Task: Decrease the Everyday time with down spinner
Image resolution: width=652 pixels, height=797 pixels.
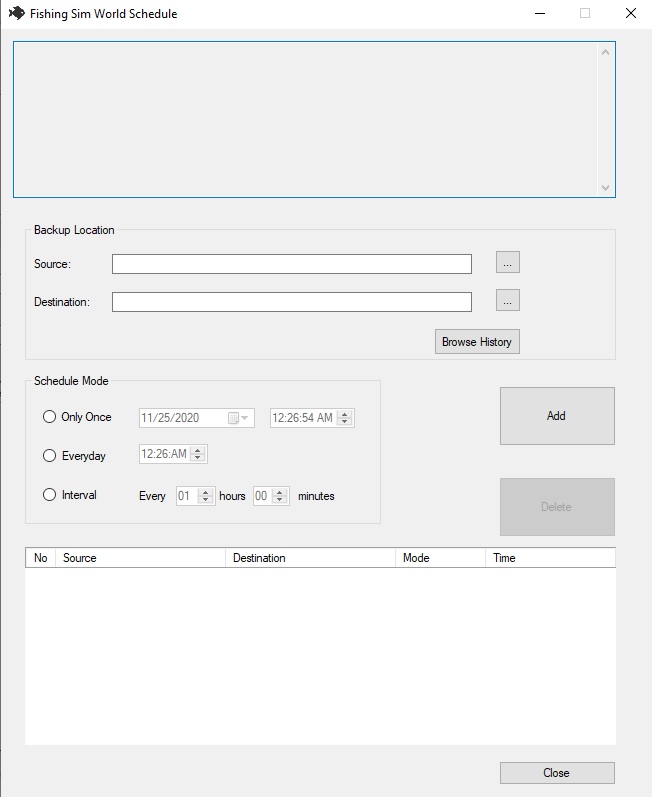Action: pyautogui.click(x=198, y=457)
